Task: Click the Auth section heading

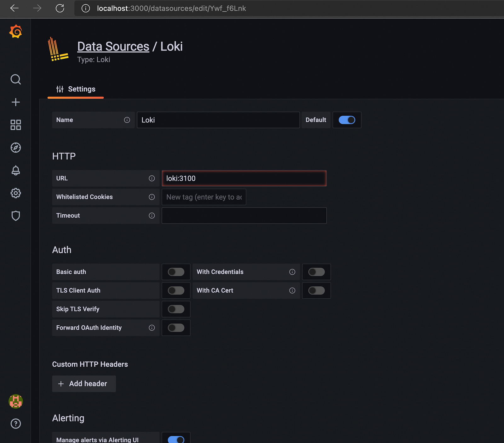Action: (62, 250)
